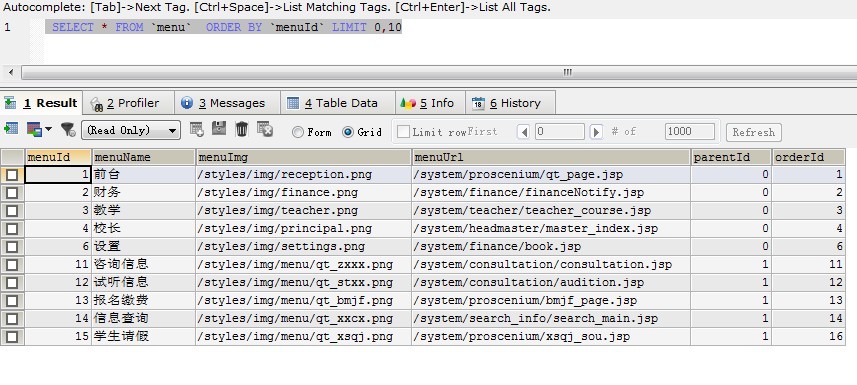Screen dimensions: 857x385
Task: Click the left scroll arrow of editor
Action: (x=10, y=72)
